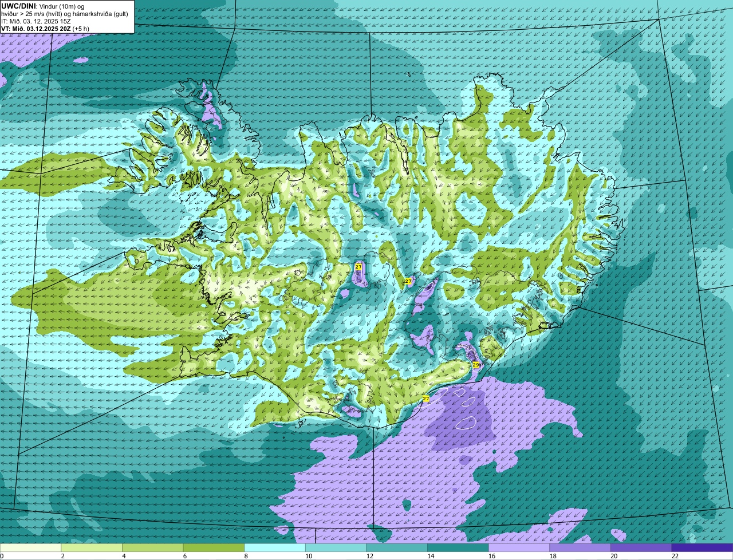The height and width of the screenshot is (560, 733).
Task: Select the 10–12 m/s turquoise legend swatch
Action: click(336, 548)
